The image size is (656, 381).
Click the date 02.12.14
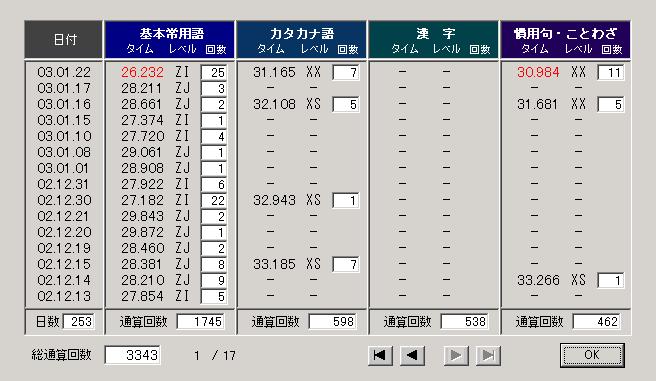tap(64, 280)
